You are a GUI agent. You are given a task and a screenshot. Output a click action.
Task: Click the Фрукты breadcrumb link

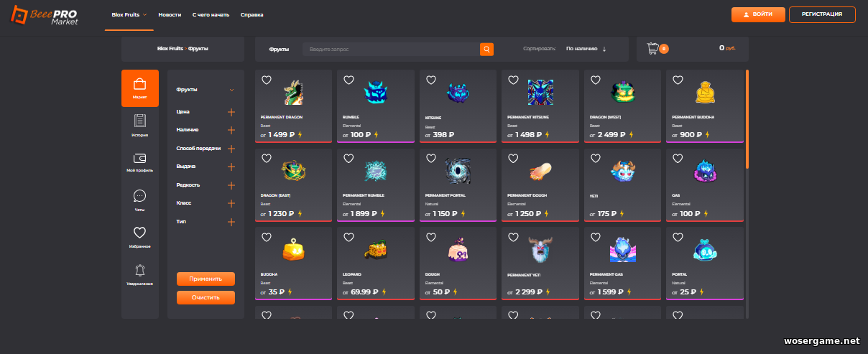coord(198,49)
